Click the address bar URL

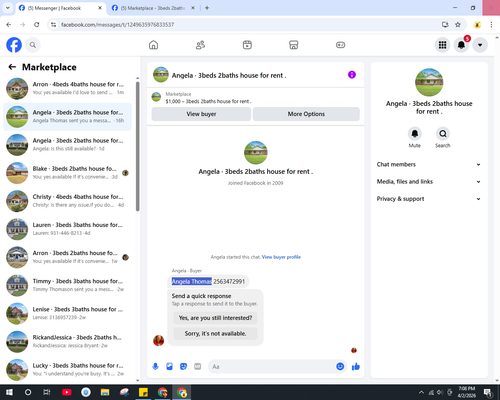coord(117,25)
